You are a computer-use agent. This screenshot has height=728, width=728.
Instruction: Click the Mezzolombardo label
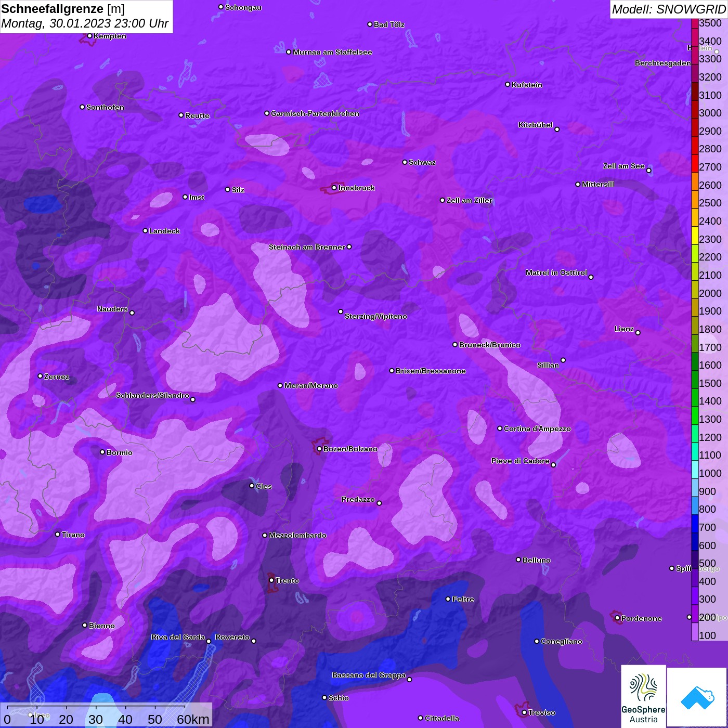[297, 535]
